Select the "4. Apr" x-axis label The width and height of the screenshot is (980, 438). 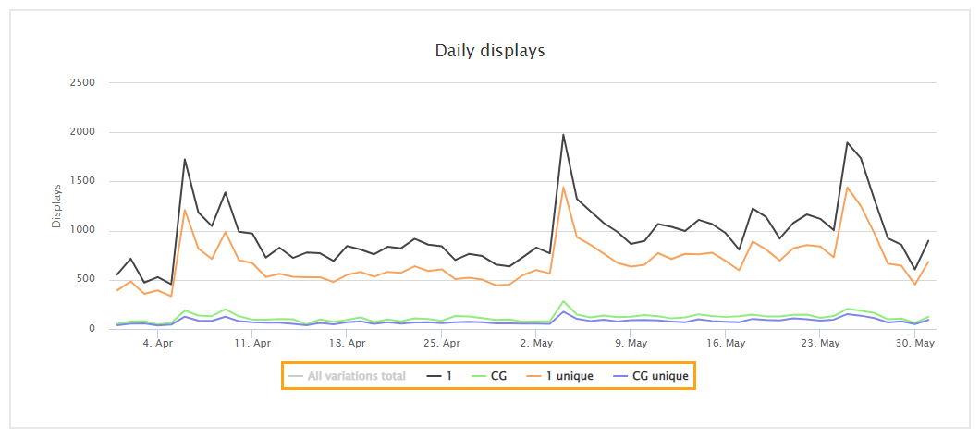point(157,343)
